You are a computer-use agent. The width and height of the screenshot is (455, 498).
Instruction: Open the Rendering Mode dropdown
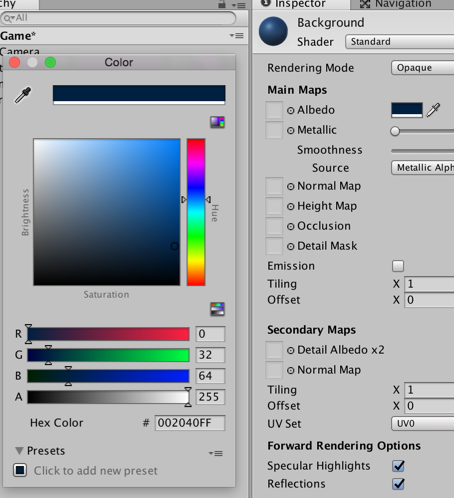(x=423, y=68)
